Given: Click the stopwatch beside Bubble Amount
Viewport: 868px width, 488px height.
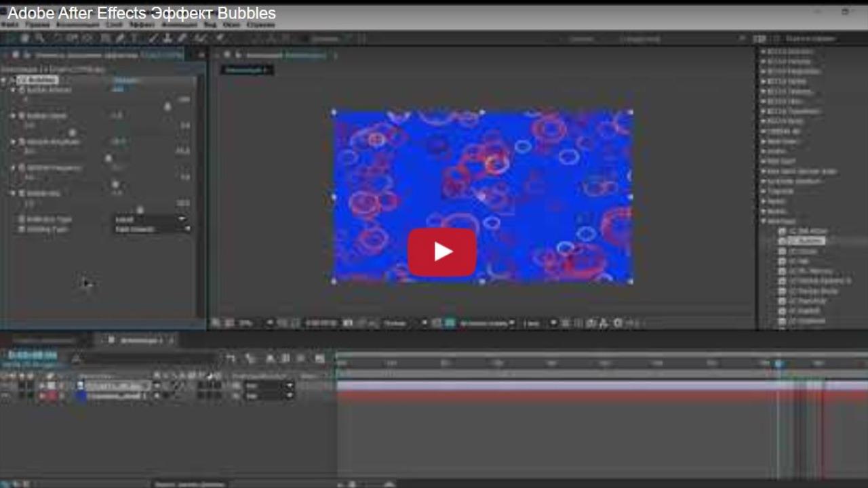Looking at the screenshot, I should (x=22, y=89).
